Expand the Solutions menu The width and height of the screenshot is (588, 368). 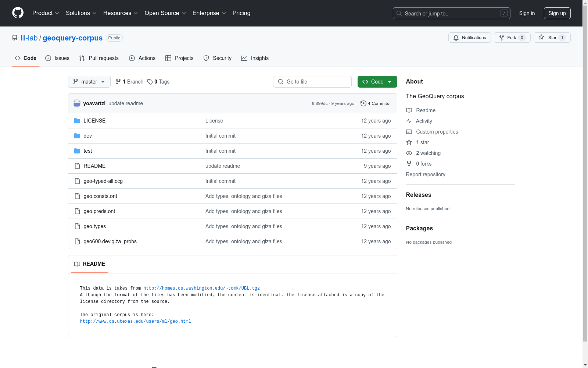click(x=81, y=13)
